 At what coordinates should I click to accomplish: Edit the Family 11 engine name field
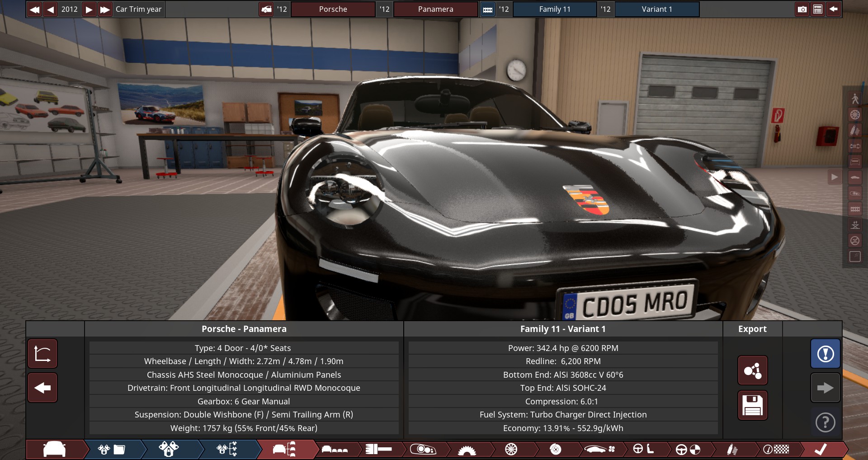point(555,9)
